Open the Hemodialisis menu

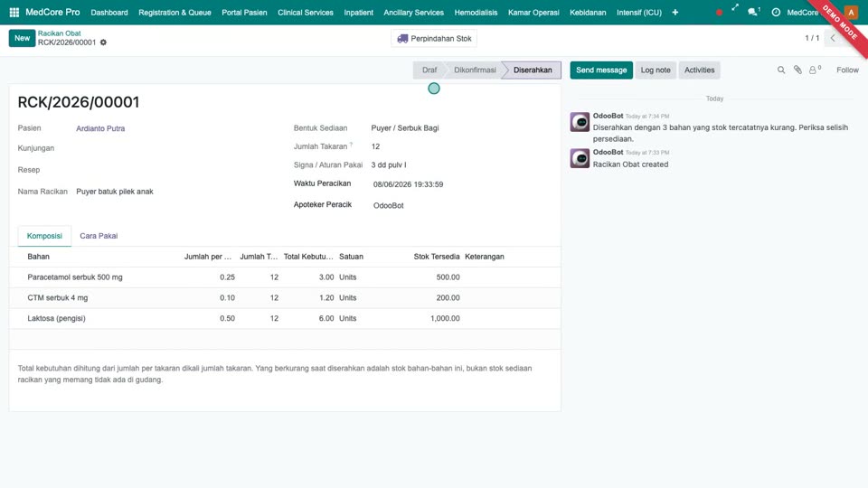point(476,12)
